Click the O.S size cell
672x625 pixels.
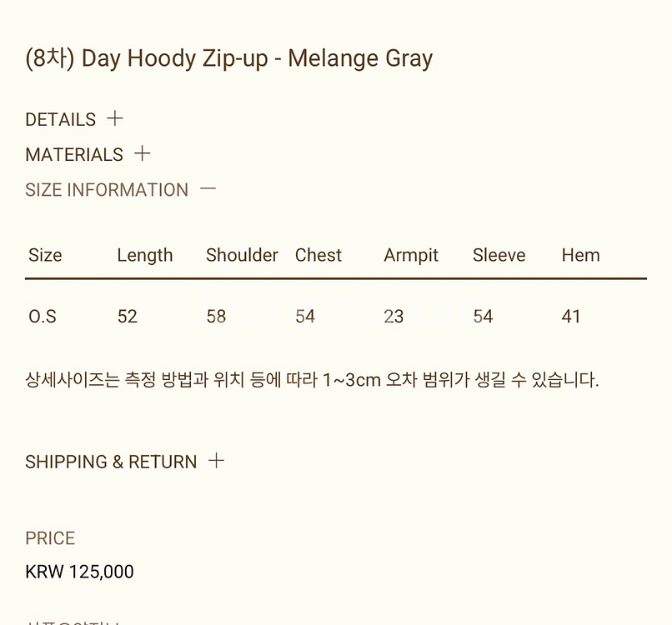pyautogui.click(x=43, y=317)
